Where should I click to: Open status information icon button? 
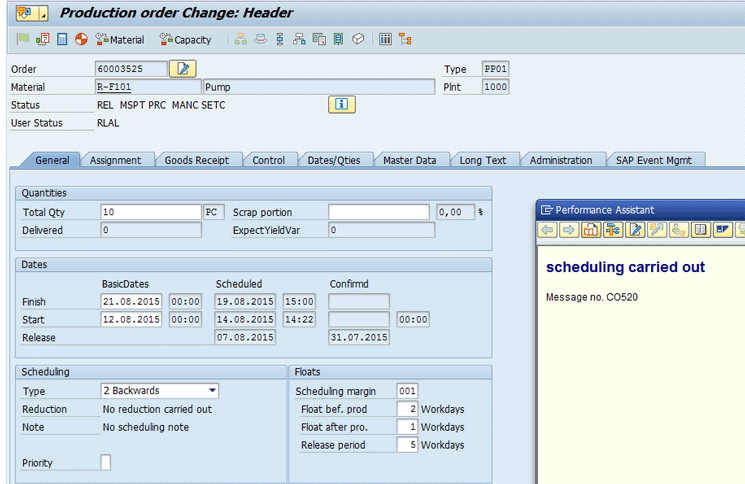tap(342, 104)
